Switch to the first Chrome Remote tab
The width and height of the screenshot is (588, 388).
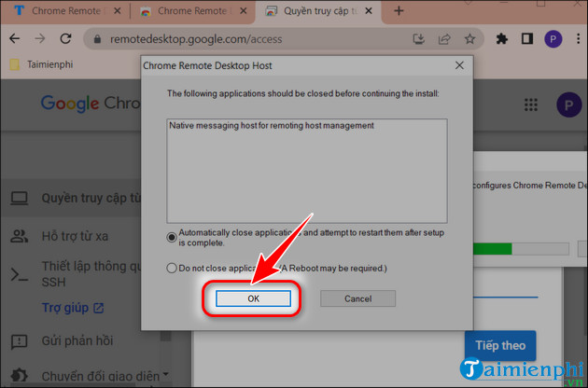pos(66,11)
